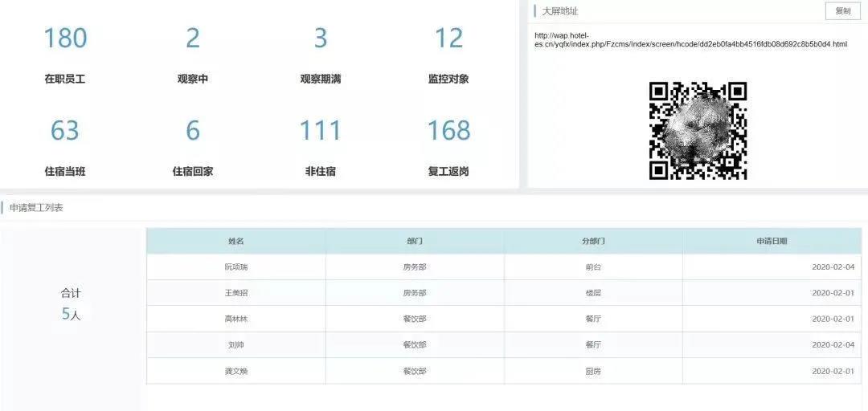The image size is (868, 411).
Task: Click the QR code image
Action: [698, 130]
